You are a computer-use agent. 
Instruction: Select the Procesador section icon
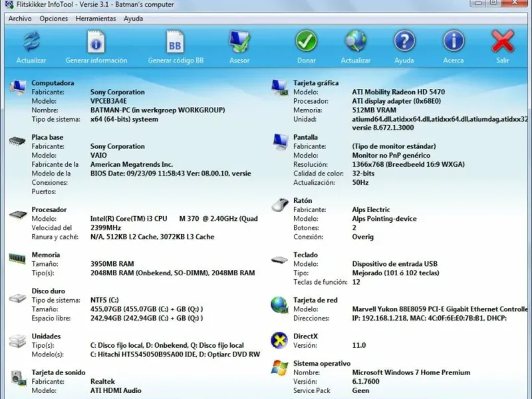coord(18,215)
